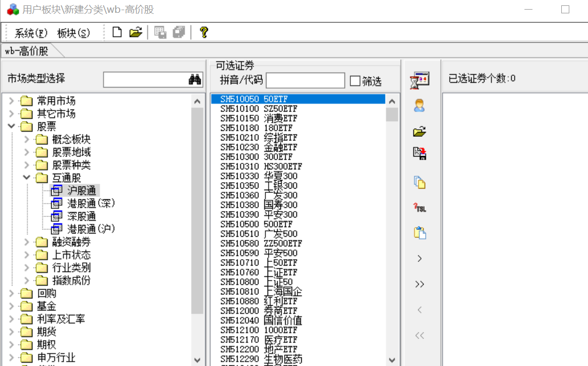The width and height of the screenshot is (588, 366).
Task: Select 期货 folder
Action: point(46,332)
